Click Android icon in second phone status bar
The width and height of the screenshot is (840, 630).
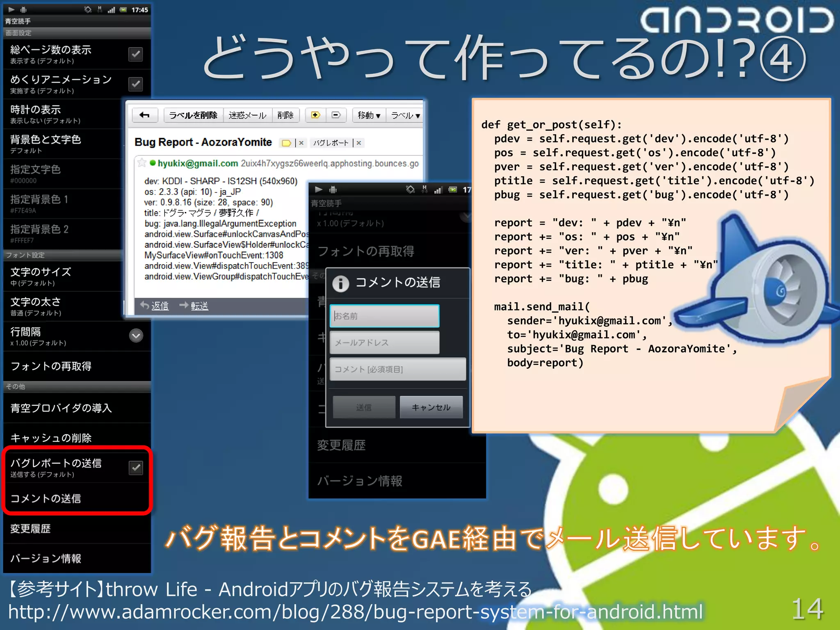[333, 189]
